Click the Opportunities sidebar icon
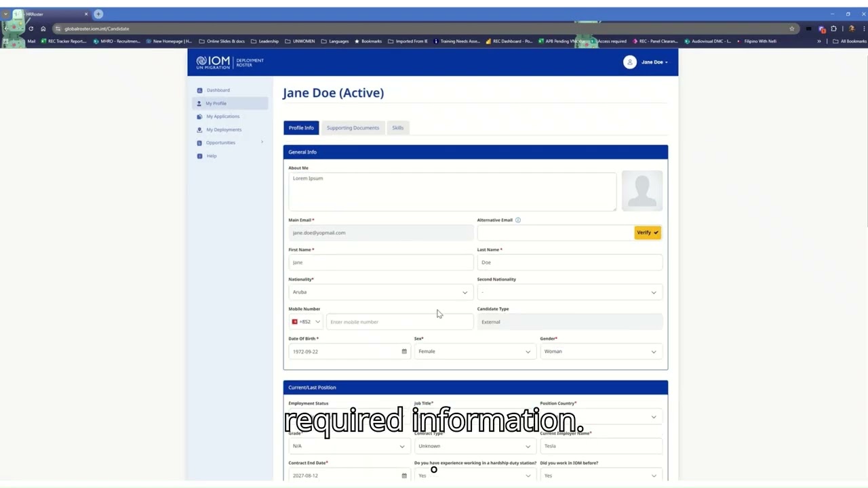Image resolution: width=868 pixels, height=488 pixels. click(199, 143)
